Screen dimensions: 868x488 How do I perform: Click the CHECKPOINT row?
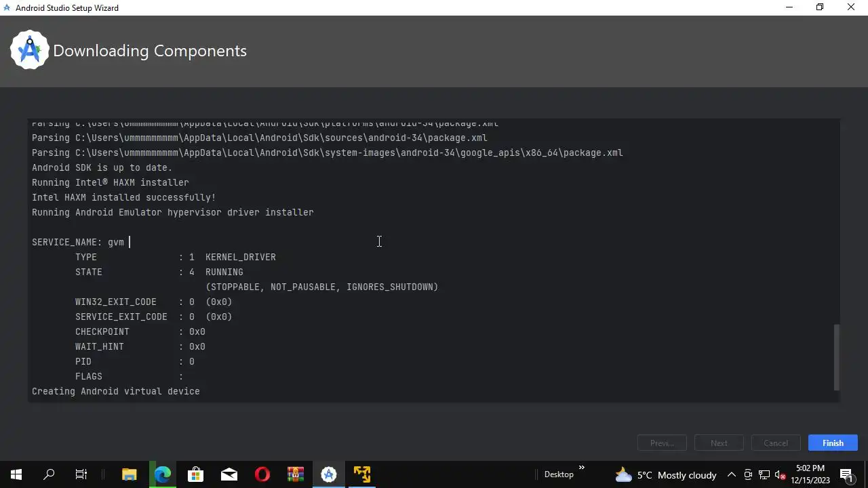click(140, 331)
